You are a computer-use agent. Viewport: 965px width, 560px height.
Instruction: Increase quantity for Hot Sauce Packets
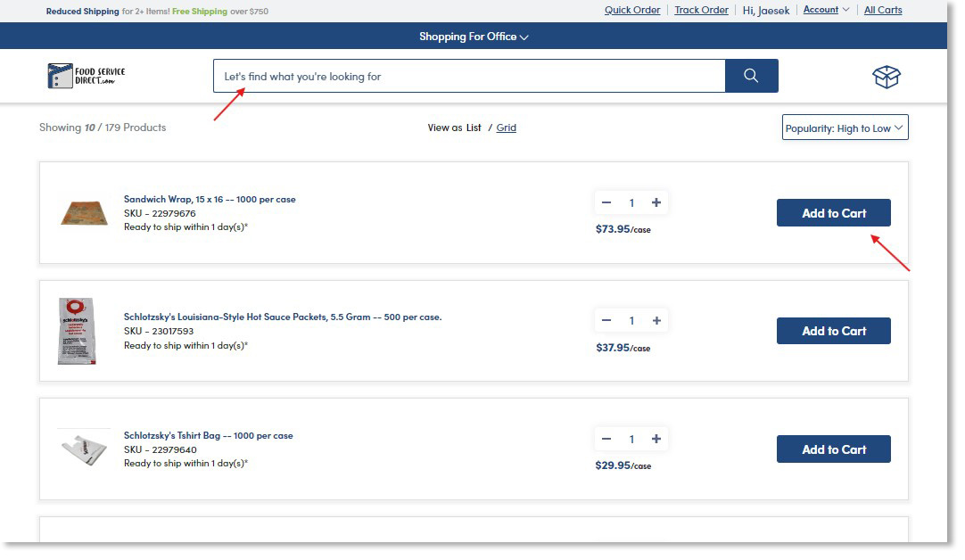656,321
